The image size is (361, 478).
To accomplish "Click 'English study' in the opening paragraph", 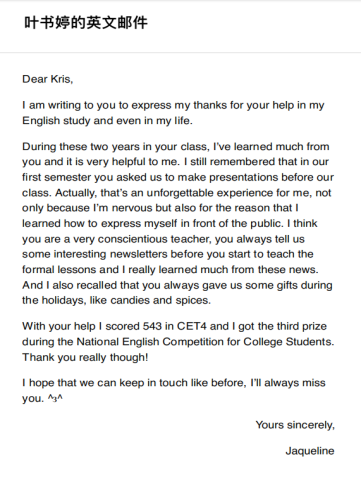I will [x=56, y=121].
